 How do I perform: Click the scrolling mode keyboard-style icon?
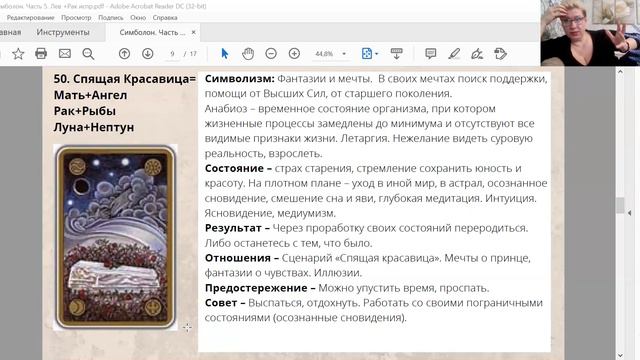pos(396,53)
